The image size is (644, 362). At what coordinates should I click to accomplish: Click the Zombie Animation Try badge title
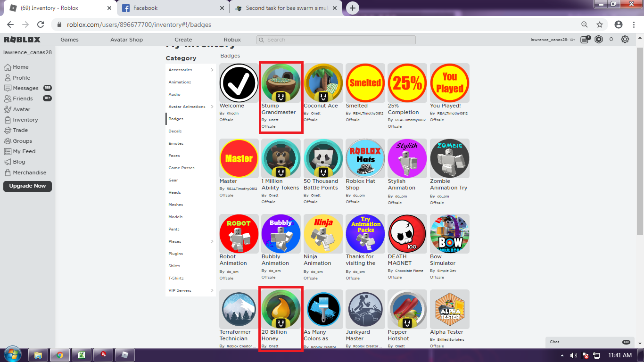click(x=449, y=184)
